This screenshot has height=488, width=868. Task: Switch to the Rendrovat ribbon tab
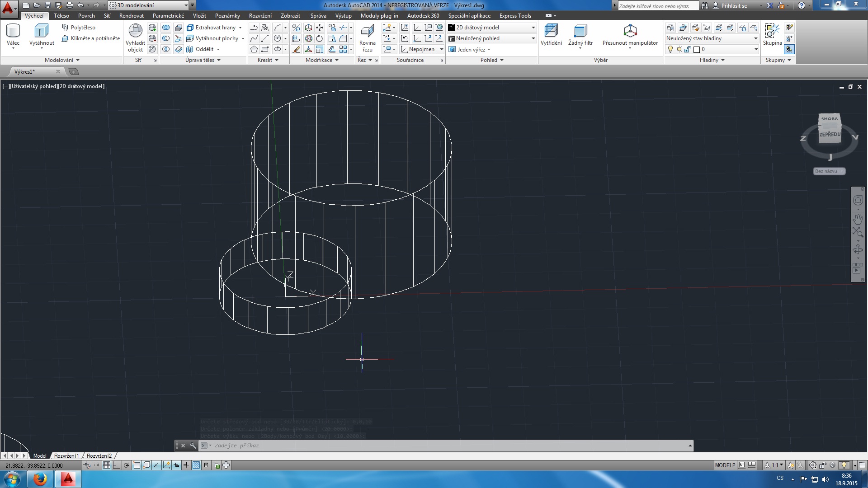(x=131, y=16)
